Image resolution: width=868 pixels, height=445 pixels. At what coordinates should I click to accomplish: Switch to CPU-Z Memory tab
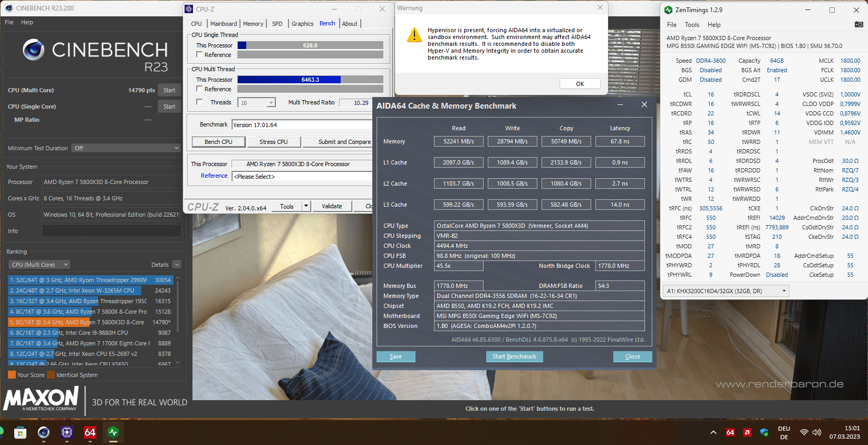(253, 24)
